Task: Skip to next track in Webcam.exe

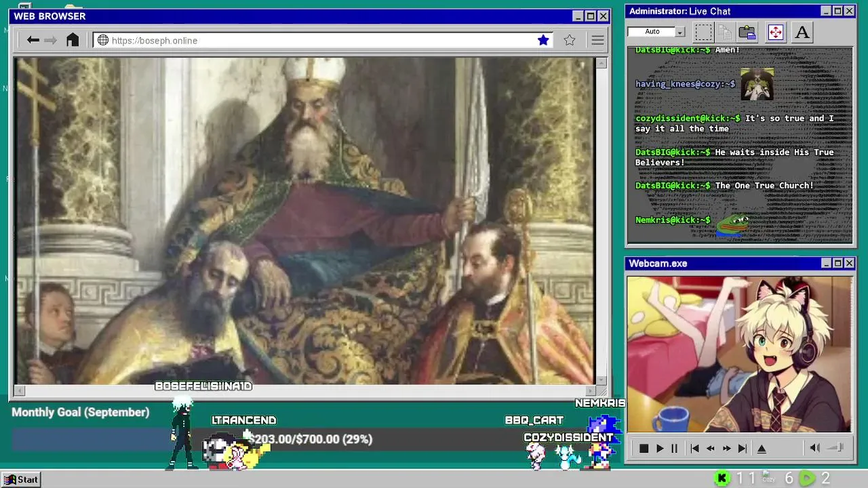Action: click(743, 448)
